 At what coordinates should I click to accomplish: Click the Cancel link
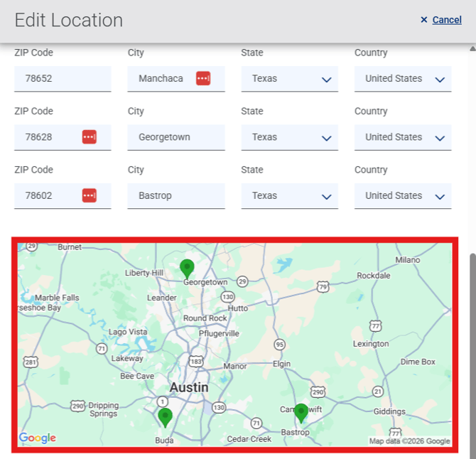pyautogui.click(x=447, y=20)
